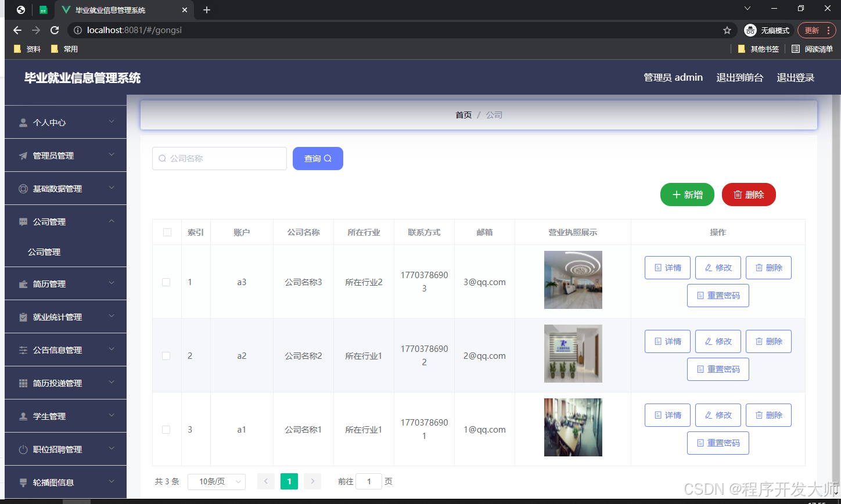Click the 前往 page number input
Viewport: 841px width, 504px height.
pos(369,481)
